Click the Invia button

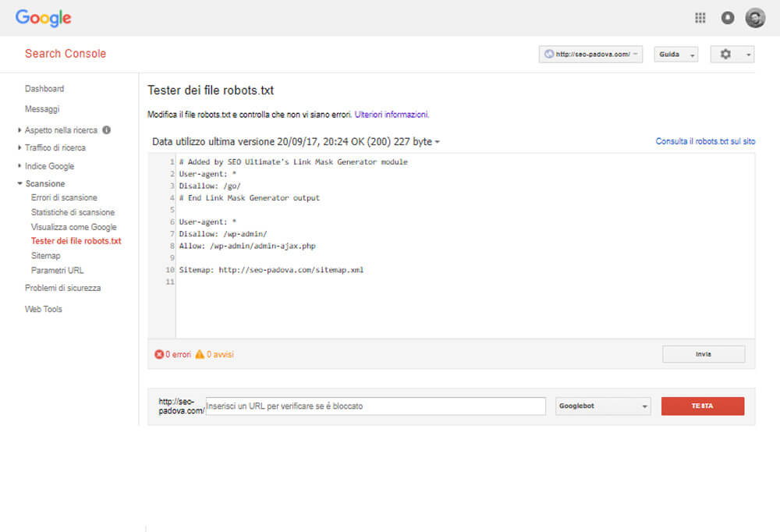pyautogui.click(x=704, y=354)
